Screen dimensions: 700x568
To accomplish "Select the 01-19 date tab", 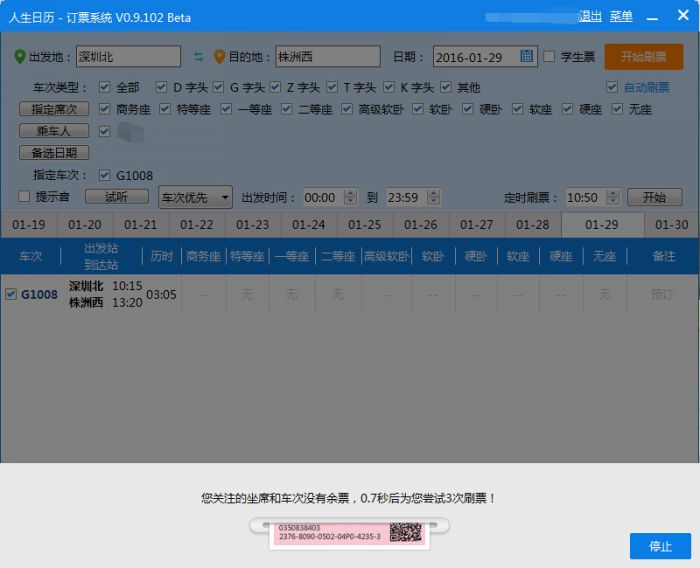I will (29, 225).
